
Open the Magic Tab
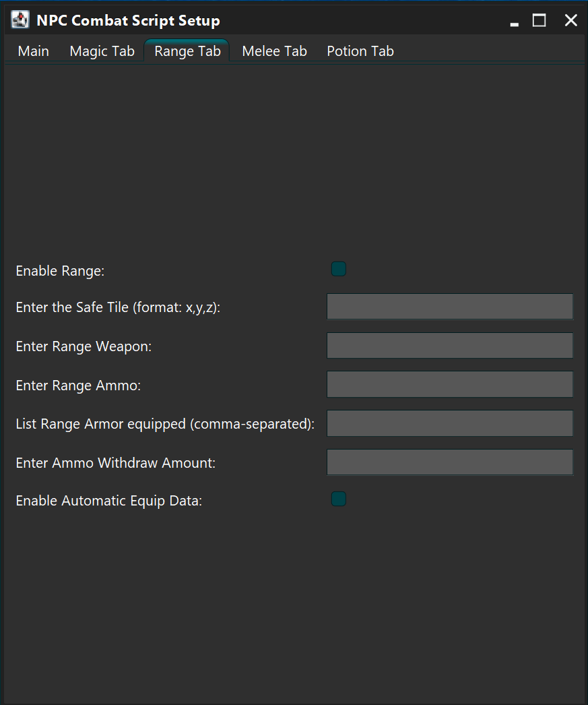102,51
